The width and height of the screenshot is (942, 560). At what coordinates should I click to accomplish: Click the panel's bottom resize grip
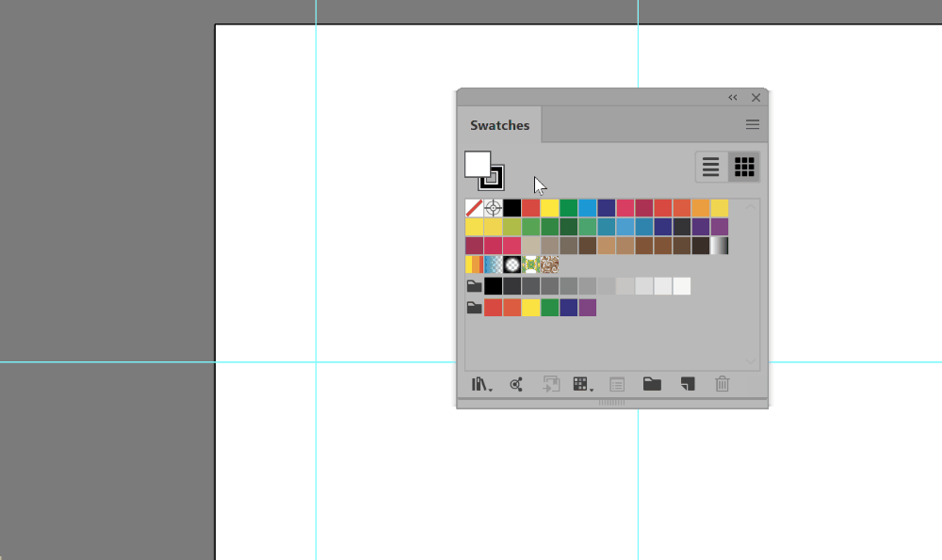[611, 403]
